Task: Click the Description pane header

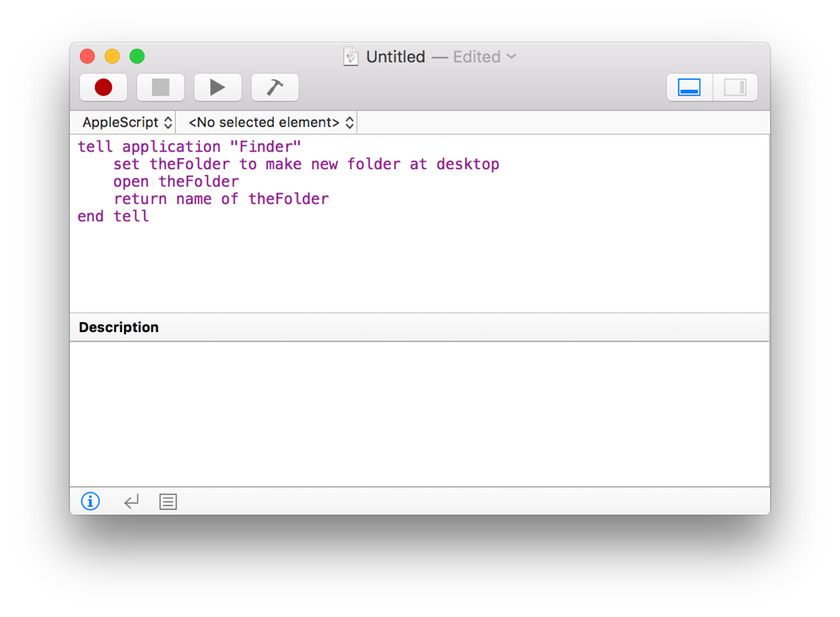Action: tap(420, 327)
